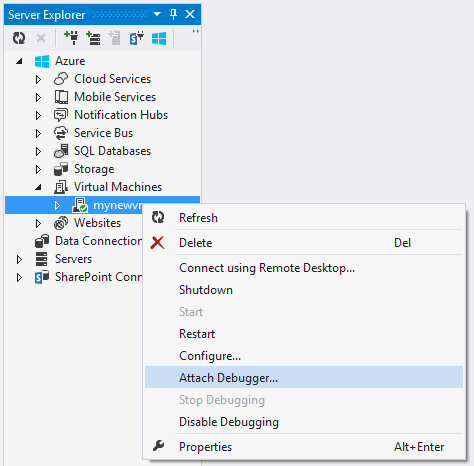Viewport: 474px width, 466px height.
Task: Close the Server Explorer panel
Action: [x=190, y=14]
